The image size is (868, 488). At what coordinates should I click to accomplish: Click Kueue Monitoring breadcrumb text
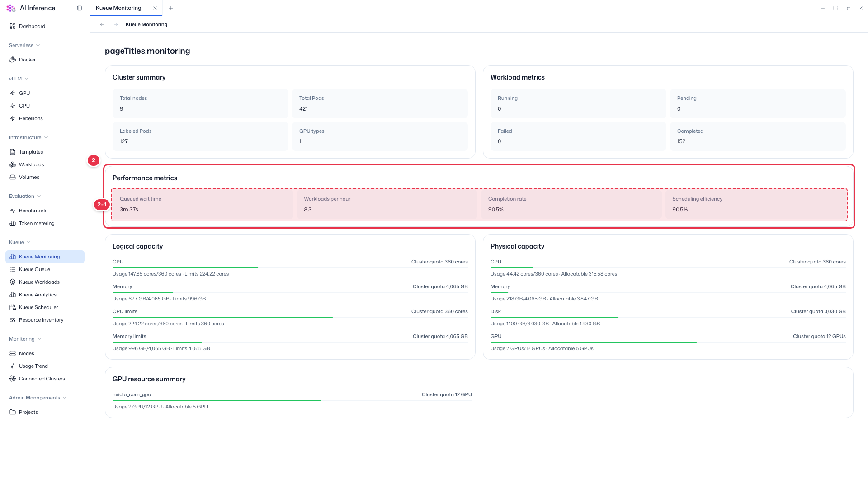[146, 24]
